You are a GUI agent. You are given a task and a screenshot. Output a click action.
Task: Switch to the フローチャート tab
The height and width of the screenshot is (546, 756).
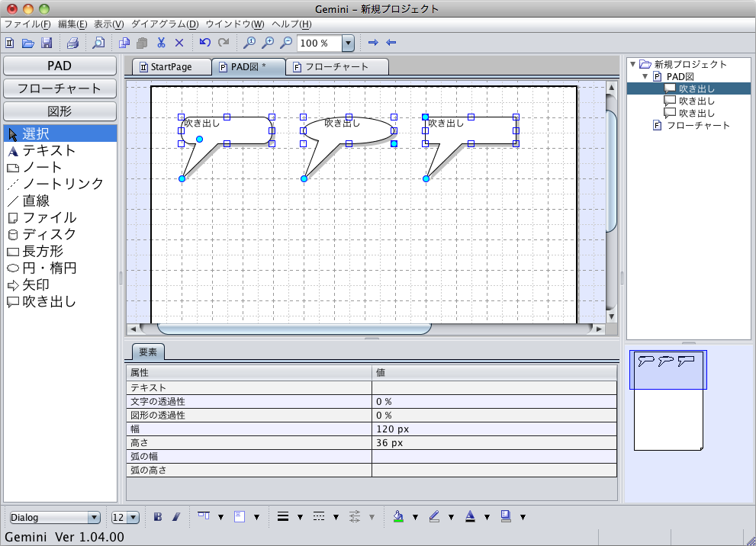337,67
